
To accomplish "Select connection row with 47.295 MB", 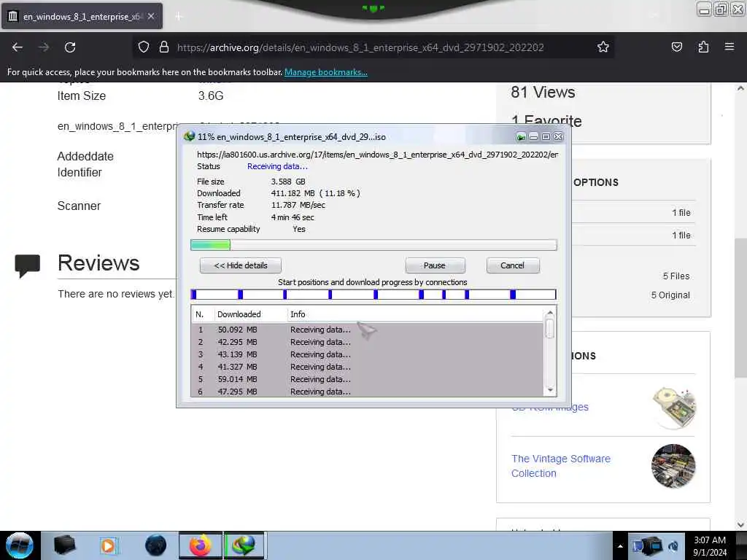I will 367,392.
